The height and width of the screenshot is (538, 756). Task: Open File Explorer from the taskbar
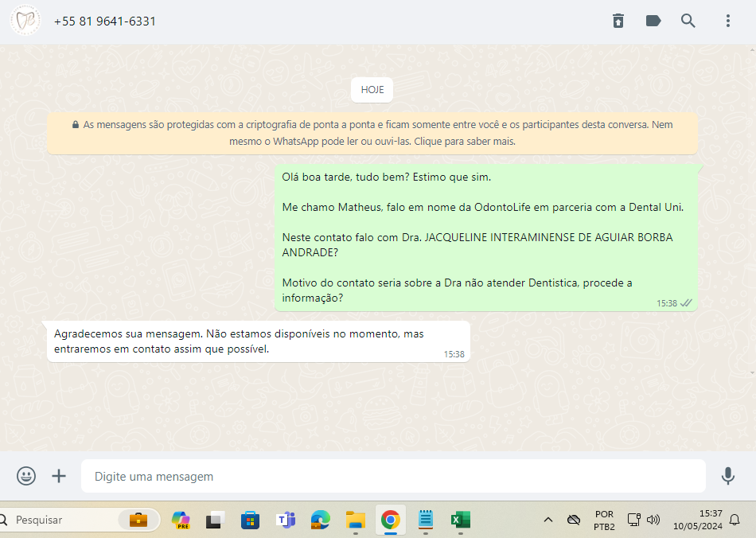[355, 520]
